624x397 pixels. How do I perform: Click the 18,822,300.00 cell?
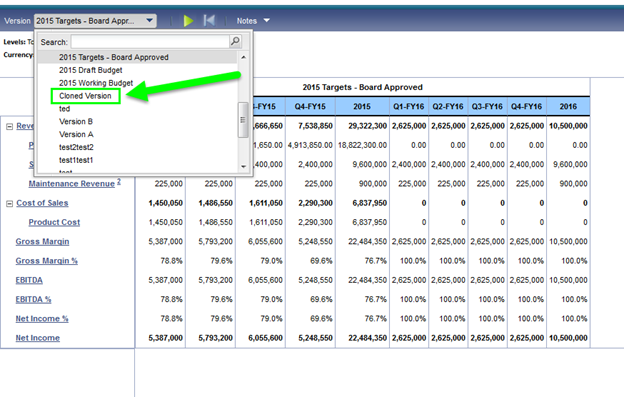(x=362, y=145)
